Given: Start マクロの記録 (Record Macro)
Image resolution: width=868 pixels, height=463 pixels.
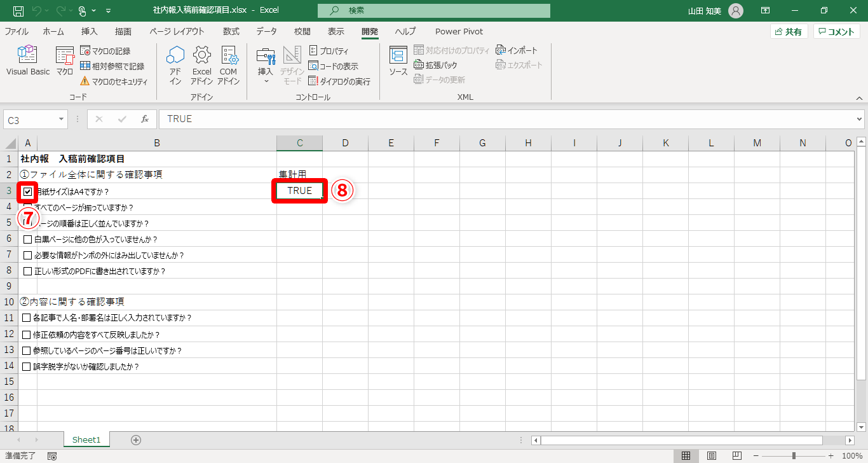Looking at the screenshot, I should pos(105,51).
